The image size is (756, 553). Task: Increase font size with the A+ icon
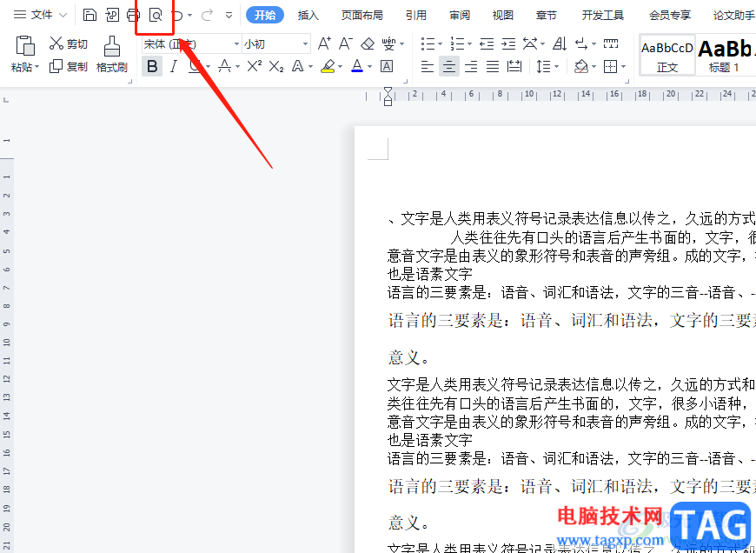[x=324, y=44]
